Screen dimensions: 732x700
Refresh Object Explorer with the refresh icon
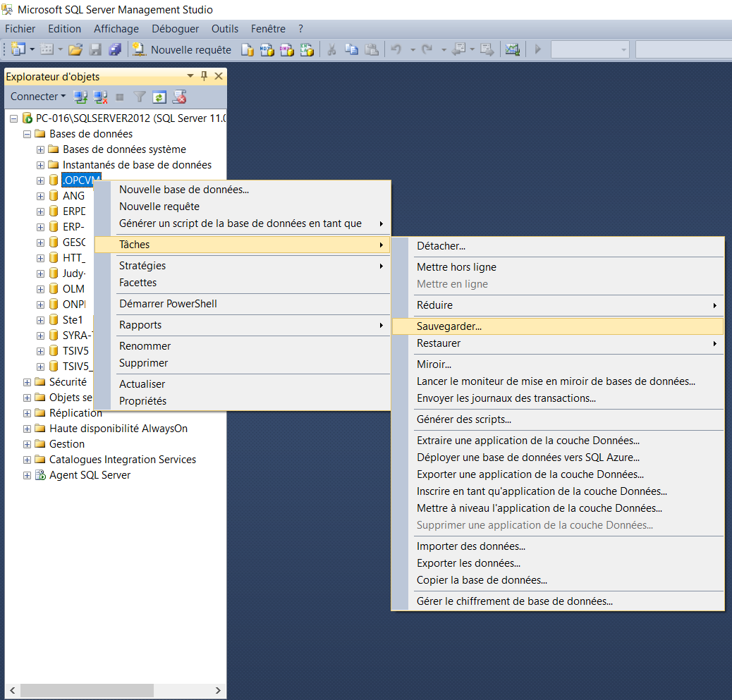pos(159,97)
